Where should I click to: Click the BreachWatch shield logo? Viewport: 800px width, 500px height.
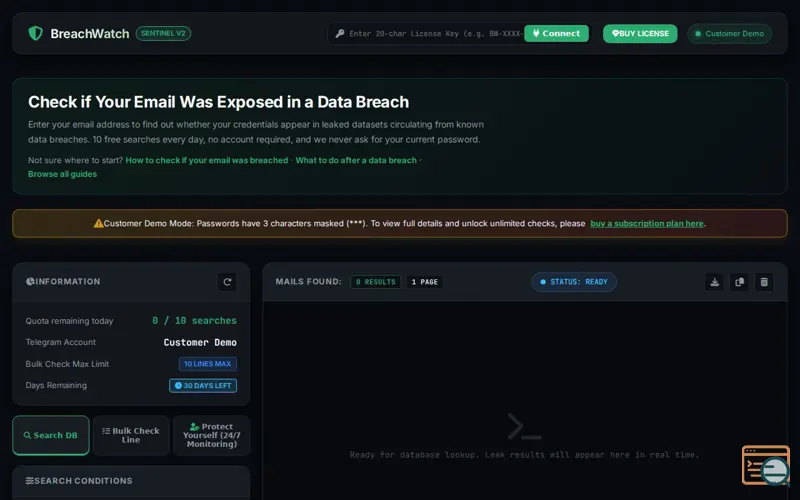click(x=35, y=34)
